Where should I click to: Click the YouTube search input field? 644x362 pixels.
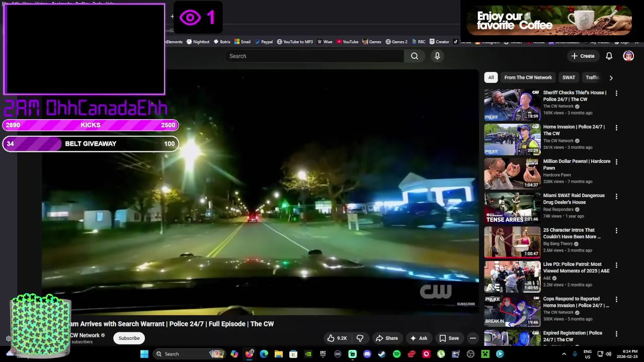click(x=314, y=56)
